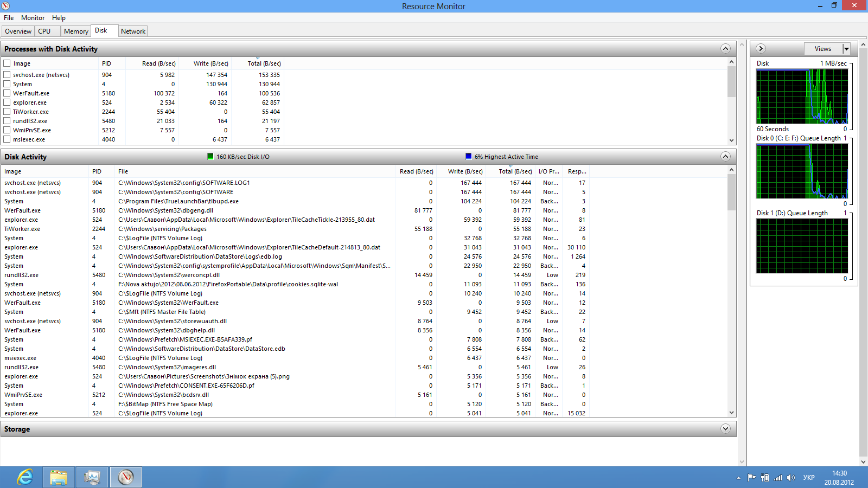The width and height of the screenshot is (868, 488).
Task: Open the network signal tray icon
Action: [778, 478]
